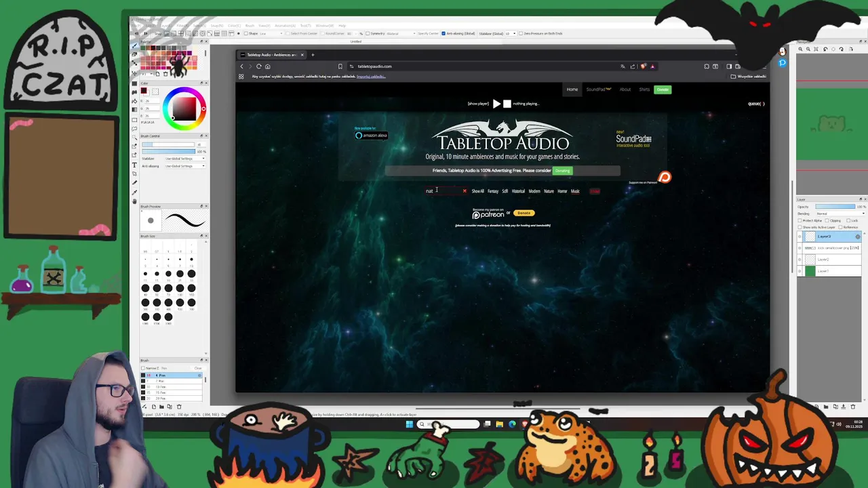The height and width of the screenshot is (488, 868).
Task: Click Show All filter
Action: pos(477,191)
